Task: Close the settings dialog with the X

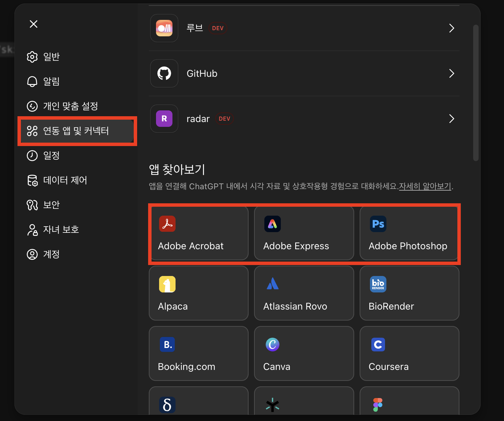Action: tap(34, 24)
